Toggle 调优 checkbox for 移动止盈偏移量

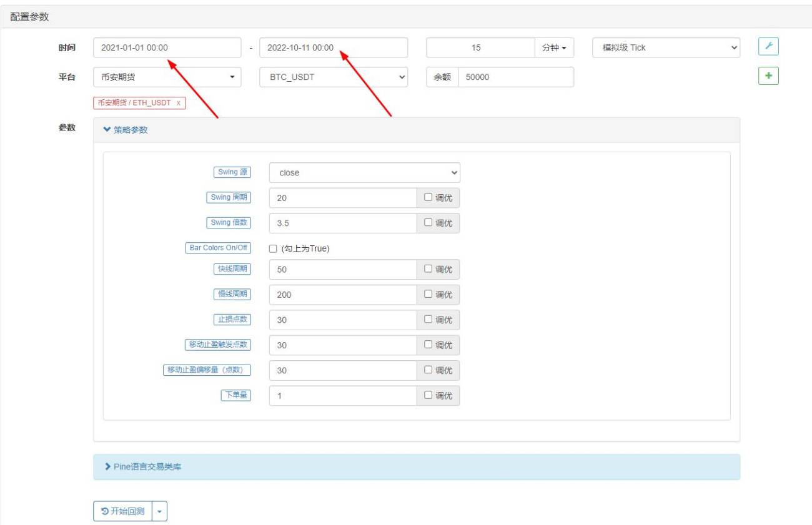click(x=428, y=370)
